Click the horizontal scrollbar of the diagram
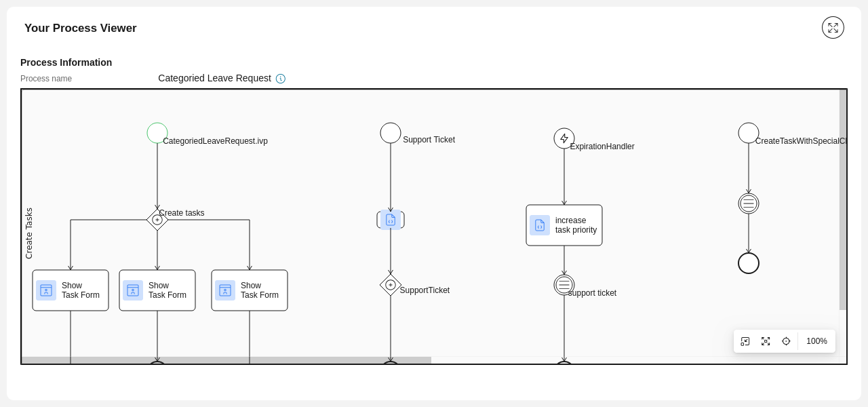Screen dimensions: 868x407 click(x=226, y=360)
